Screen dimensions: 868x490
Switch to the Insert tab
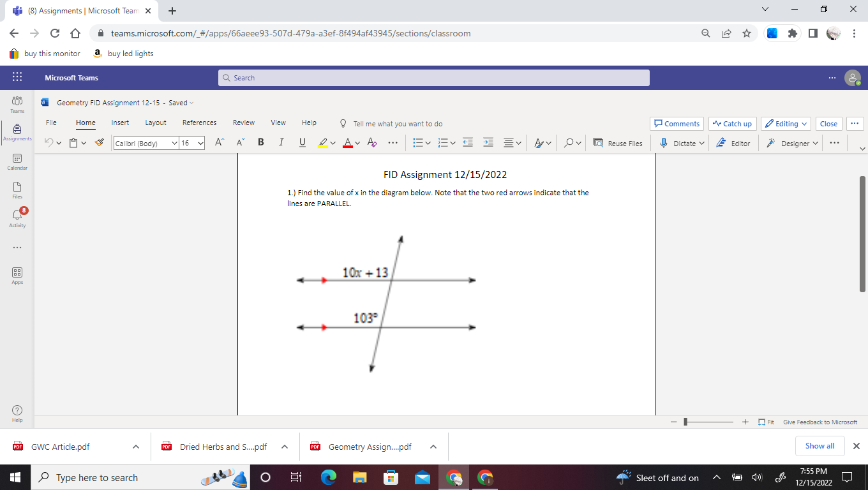pyautogui.click(x=120, y=122)
